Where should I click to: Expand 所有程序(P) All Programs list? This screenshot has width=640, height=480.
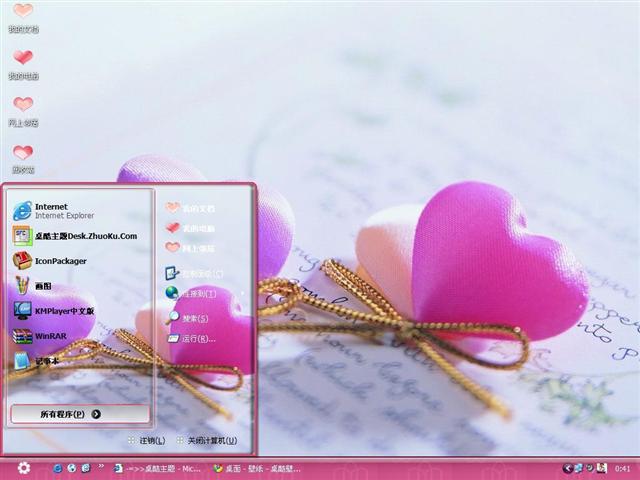[80, 414]
